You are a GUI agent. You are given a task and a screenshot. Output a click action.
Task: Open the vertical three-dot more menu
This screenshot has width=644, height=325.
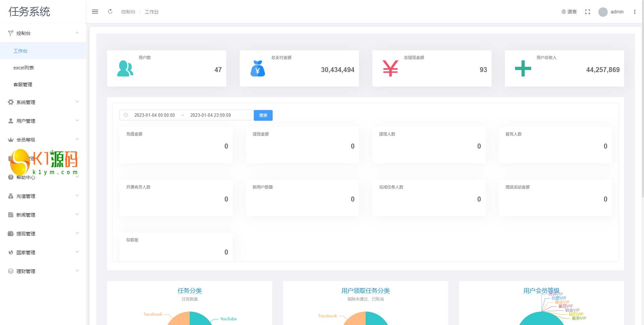tap(635, 12)
